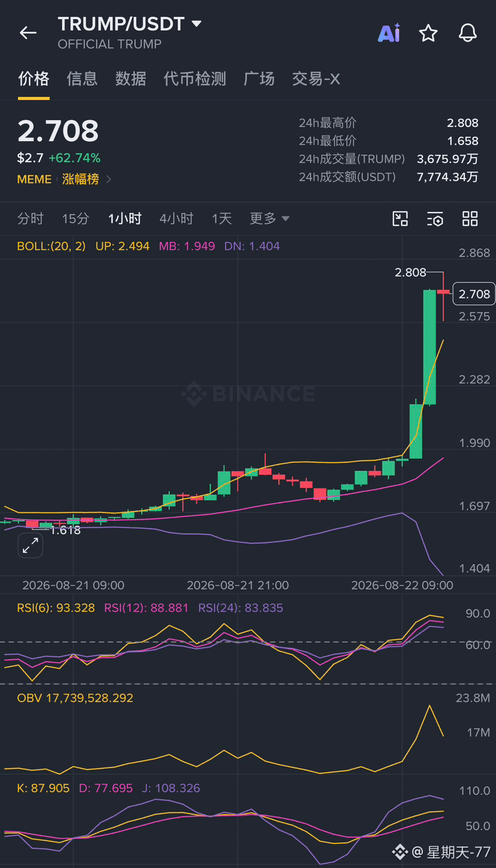
Task: Select the 1天 timeframe
Action: (x=222, y=218)
